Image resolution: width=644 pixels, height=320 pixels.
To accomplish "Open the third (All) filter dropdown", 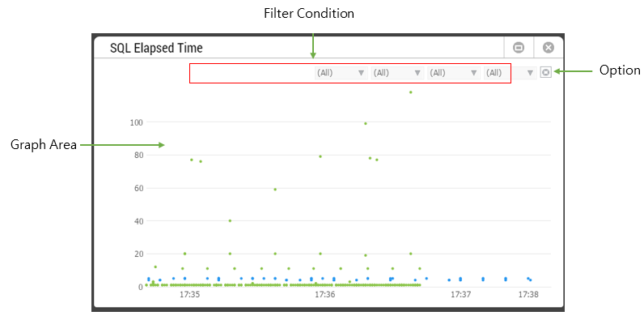I will 454,73.
